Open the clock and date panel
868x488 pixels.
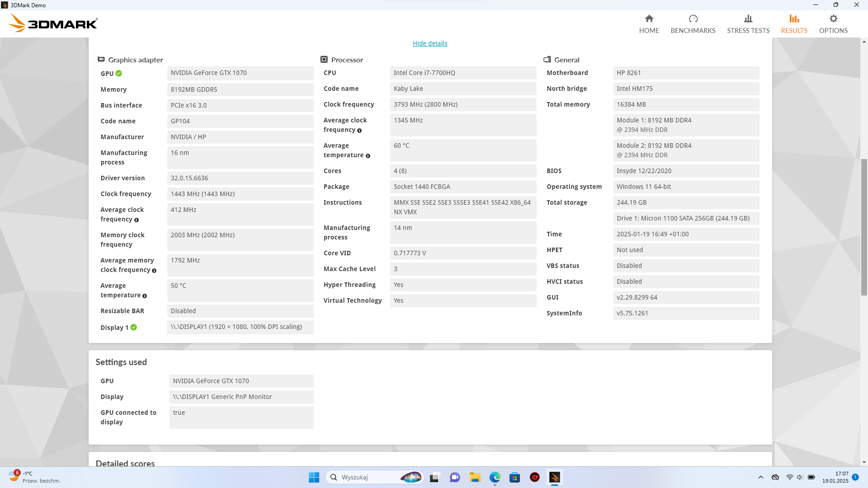point(835,477)
